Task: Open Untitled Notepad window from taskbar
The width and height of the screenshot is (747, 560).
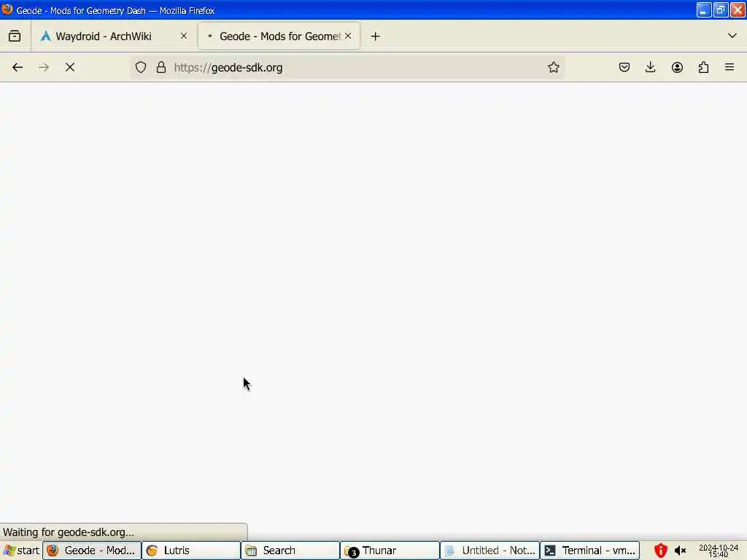Action: [489, 551]
